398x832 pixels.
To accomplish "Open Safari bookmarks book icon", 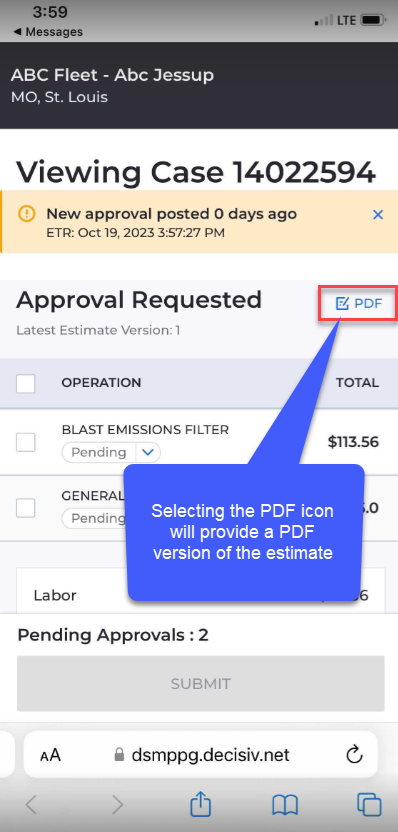I will (285, 806).
